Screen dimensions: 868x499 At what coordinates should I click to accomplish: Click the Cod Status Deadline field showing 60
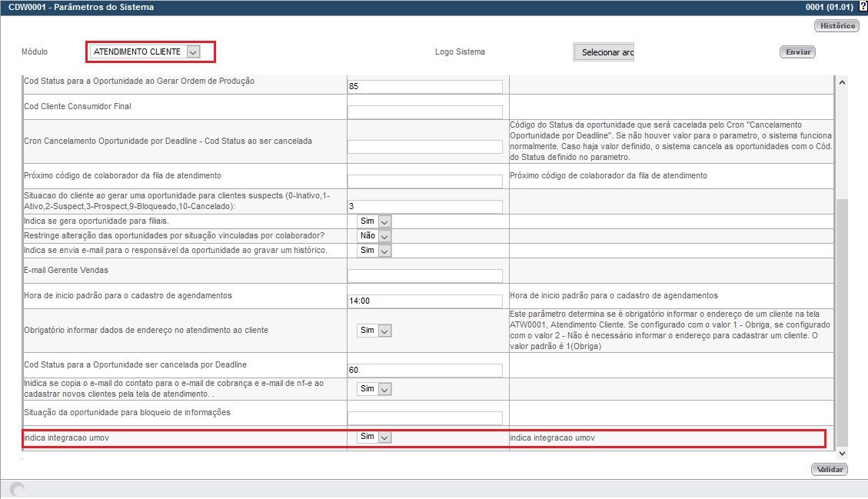pyautogui.click(x=425, y=370)
